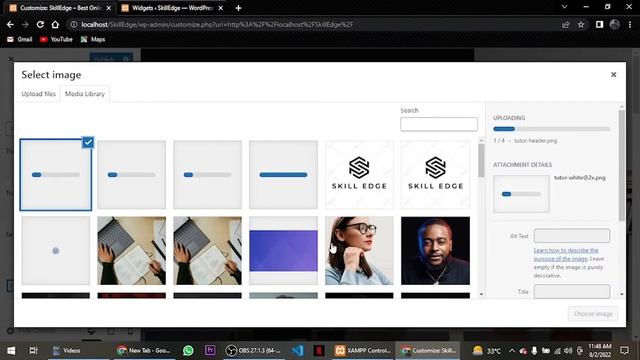The width and height of the screenshot is (640, 360).
Task: Open tab search dropdown arrow in Chrome
Action: coord(564,7)
